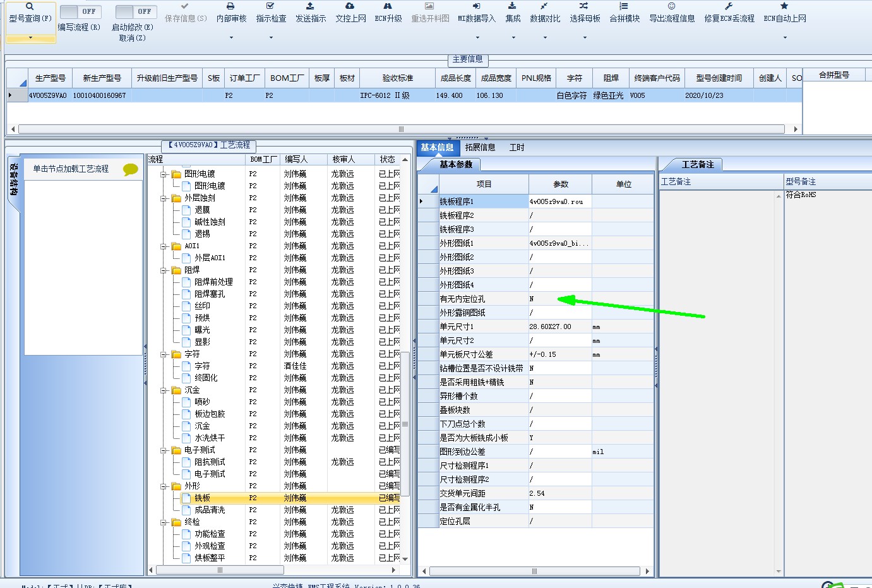This screenshot has width=872, height=588.
Task: Click 选择母板 shuffle icon
Action: (584, 6)
